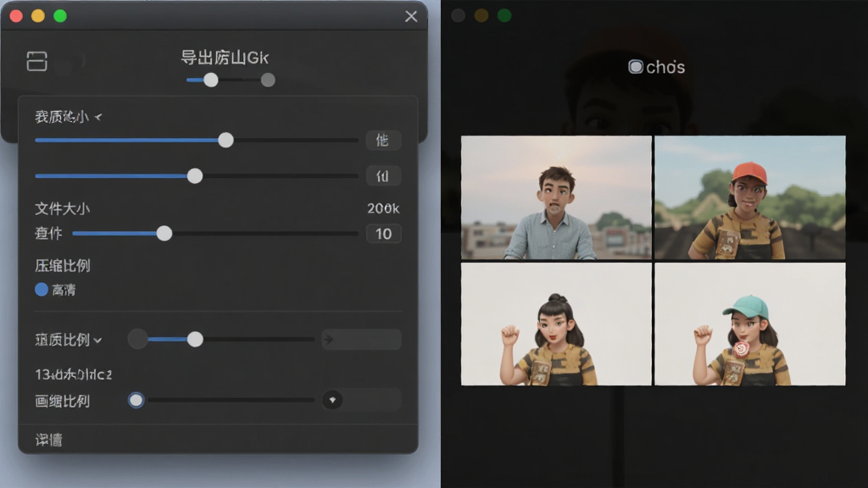The width and height of the screenshot is (868, 488).
Task: Select the 高清 radio button
Action: point(42,290)
